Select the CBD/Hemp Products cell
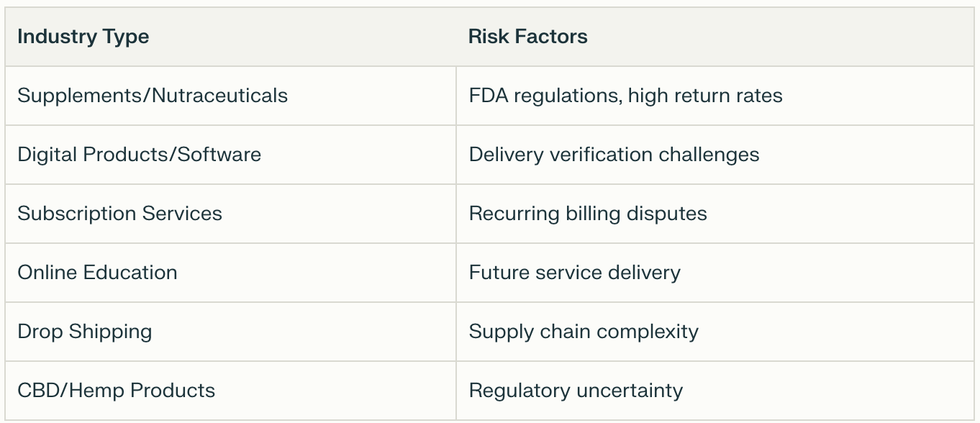This screenshot has width=980, height=423. click(116, 391)
